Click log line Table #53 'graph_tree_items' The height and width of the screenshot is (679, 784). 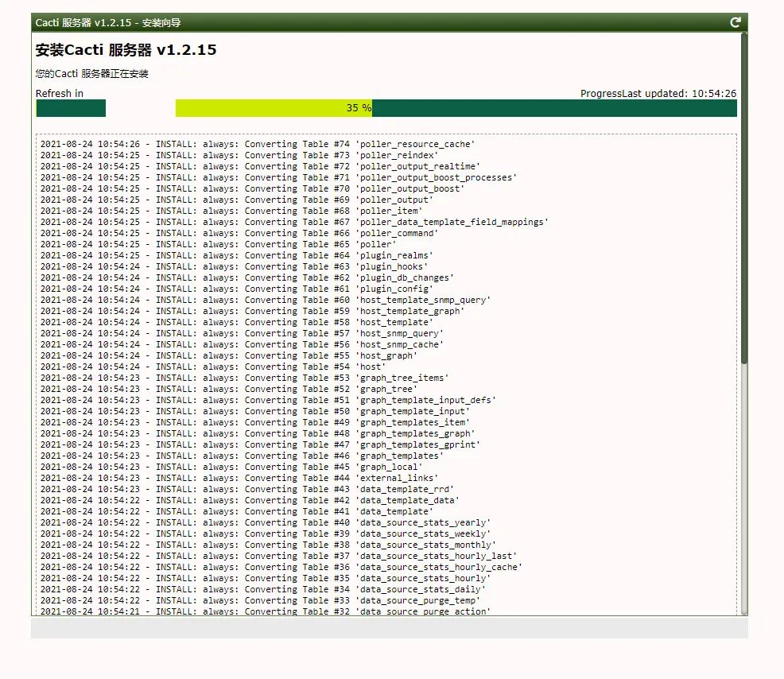tap(244, 378)
